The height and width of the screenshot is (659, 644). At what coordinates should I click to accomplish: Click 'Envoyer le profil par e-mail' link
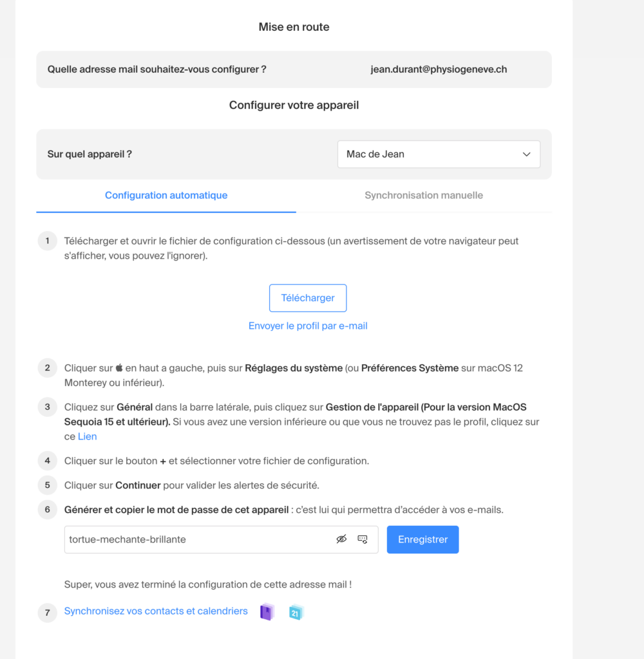[308, 326]
